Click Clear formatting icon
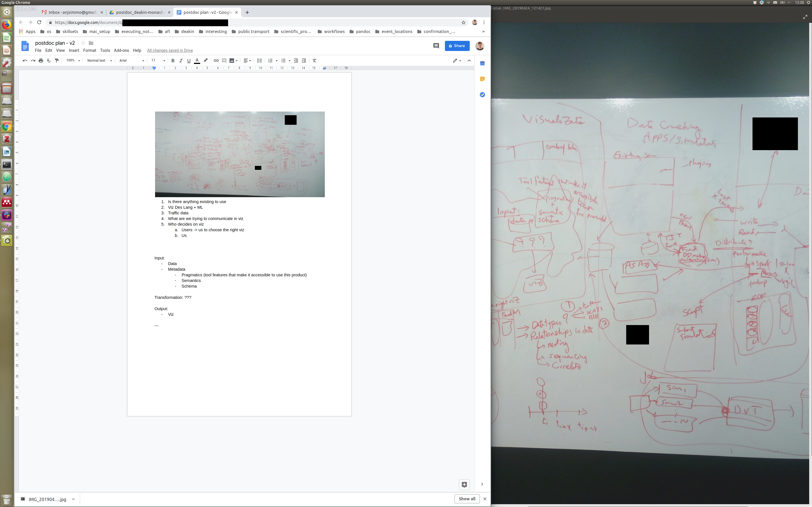 (x=314, y=60)
